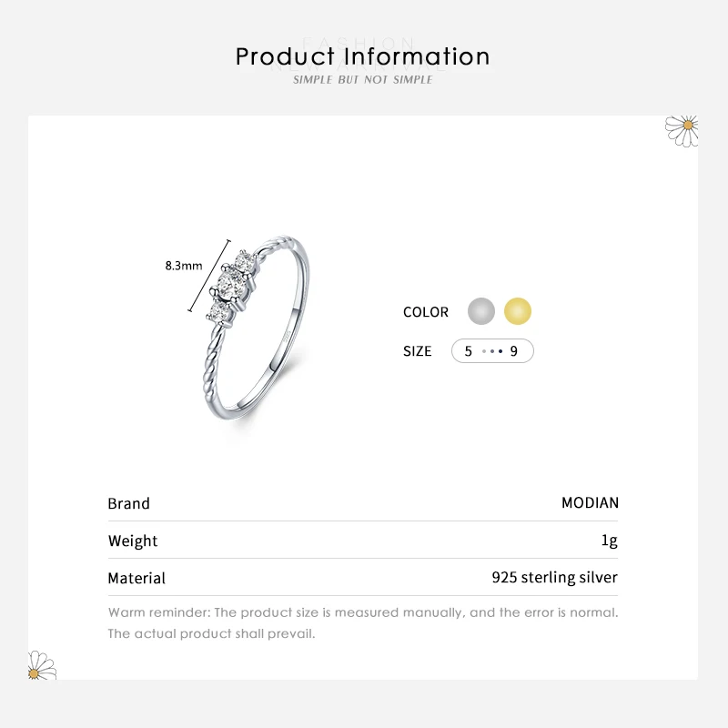Viewport: 728px width, 728px height.
Task: Click the daisy flower icon at bottom left
Action: tap(41, 665)
